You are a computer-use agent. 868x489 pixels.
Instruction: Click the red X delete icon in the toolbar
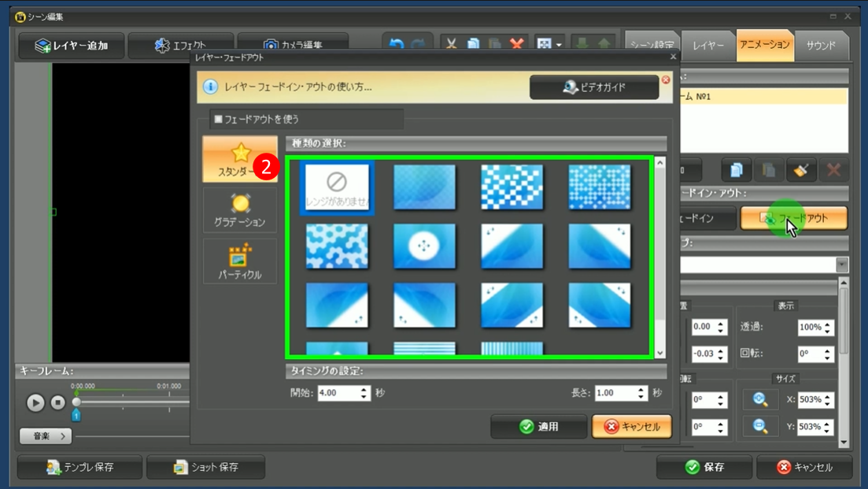click(x=516, y=45)
